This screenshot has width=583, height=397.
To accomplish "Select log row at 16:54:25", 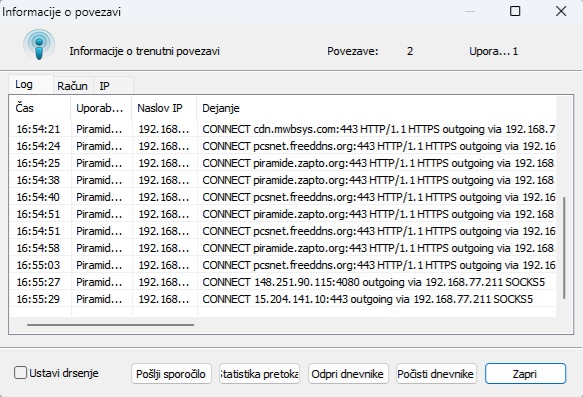I will pos(283,163).
